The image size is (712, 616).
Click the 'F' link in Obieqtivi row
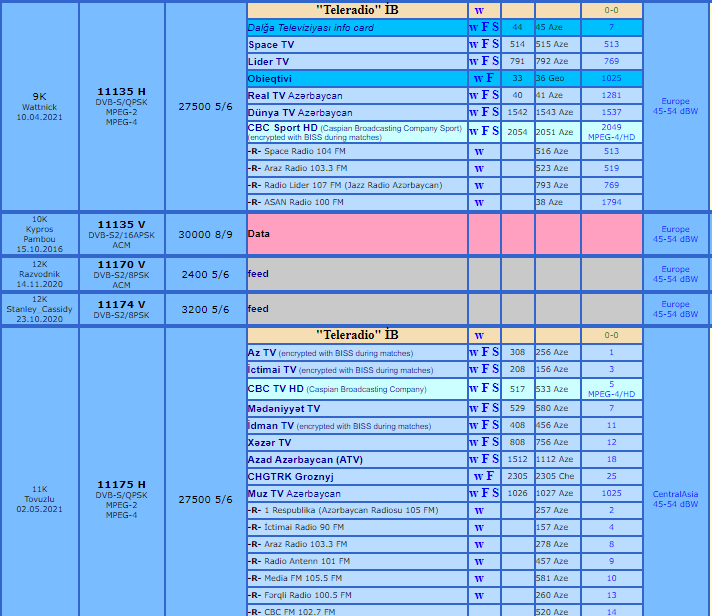(490, 78)
